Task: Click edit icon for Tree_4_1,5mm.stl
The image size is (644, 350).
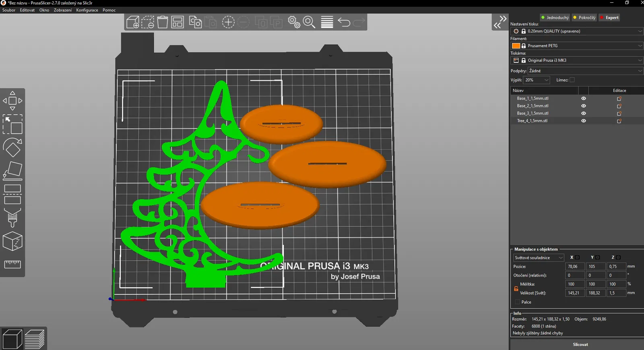Action: coord(619,121)
